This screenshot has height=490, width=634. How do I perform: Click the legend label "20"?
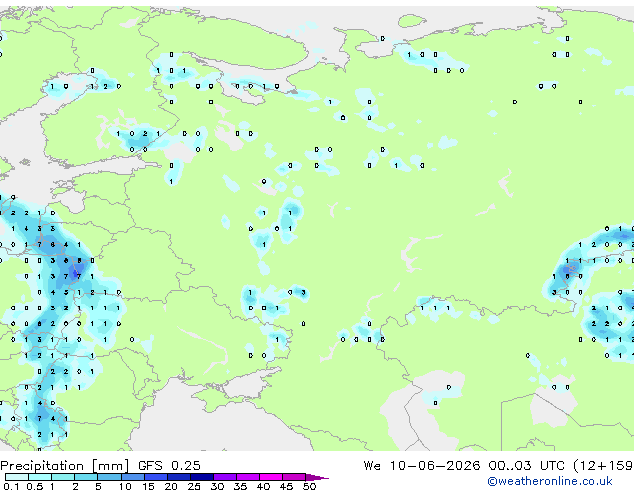[171, 486]
